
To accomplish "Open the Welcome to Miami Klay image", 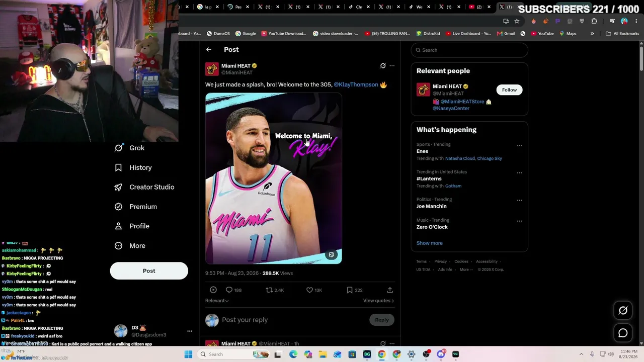I will [274, 178].
